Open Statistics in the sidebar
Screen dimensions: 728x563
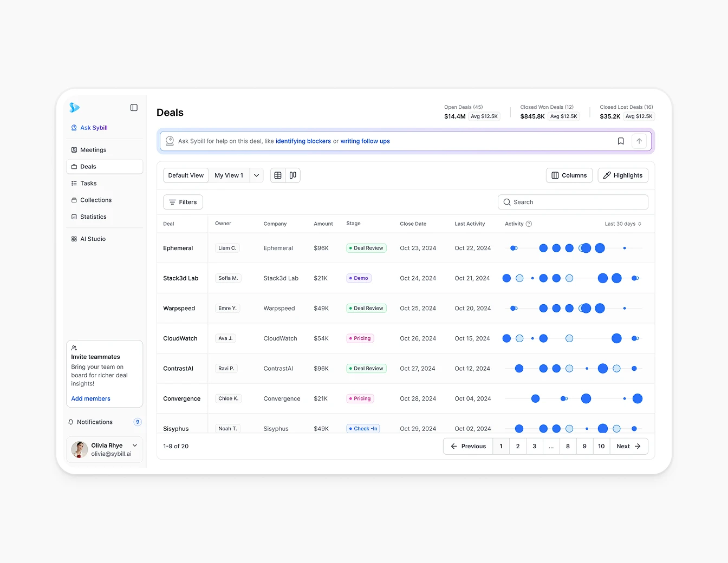tap(93, 217)
